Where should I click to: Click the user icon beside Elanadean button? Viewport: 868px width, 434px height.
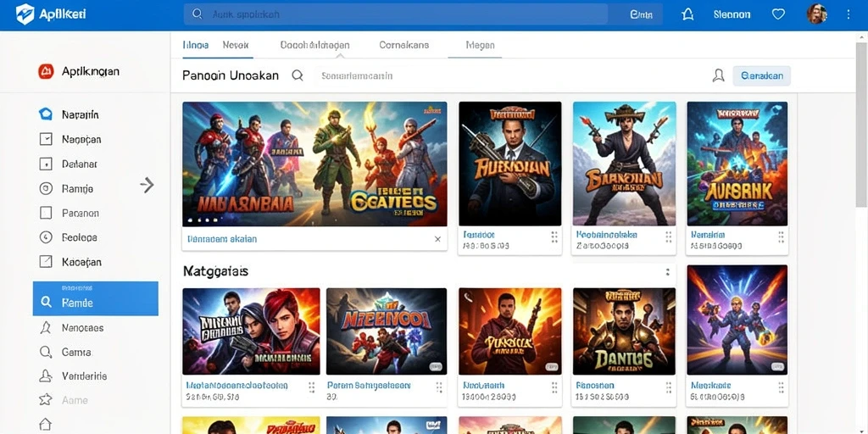718,75
